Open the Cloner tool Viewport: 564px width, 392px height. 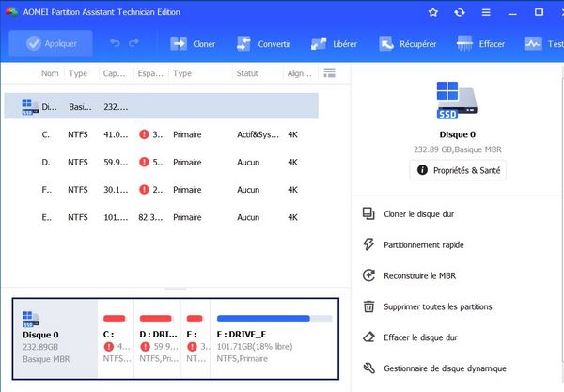[x=193, y=44]
